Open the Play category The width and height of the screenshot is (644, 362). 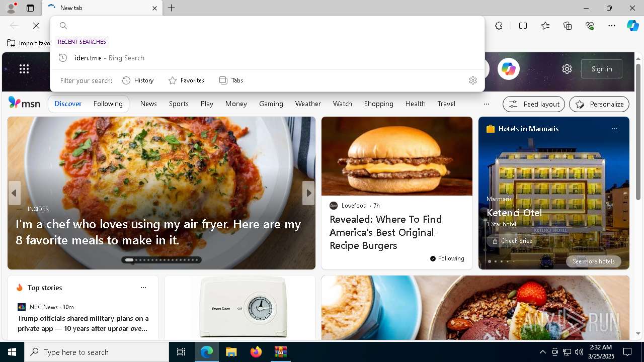207,104
